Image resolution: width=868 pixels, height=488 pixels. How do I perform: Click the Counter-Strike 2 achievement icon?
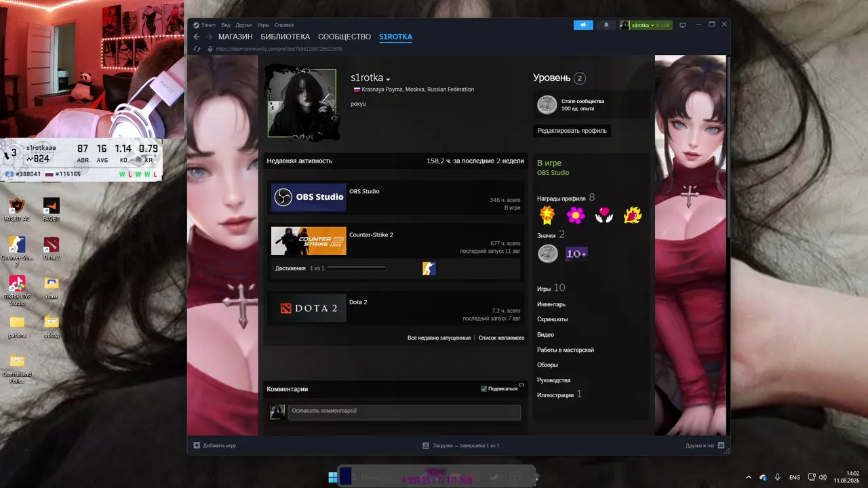click(x=429, y=269)
